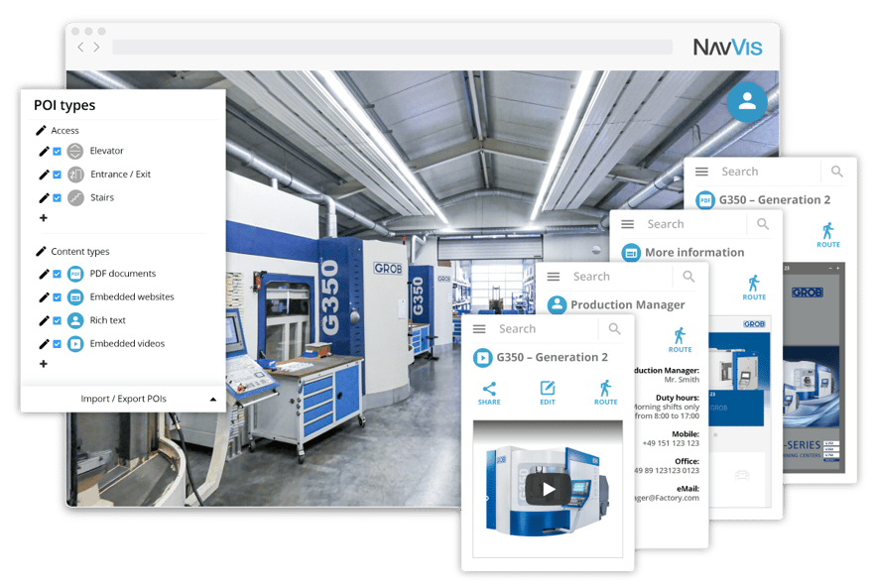Disable the Embedded websites checkbox

57,297
